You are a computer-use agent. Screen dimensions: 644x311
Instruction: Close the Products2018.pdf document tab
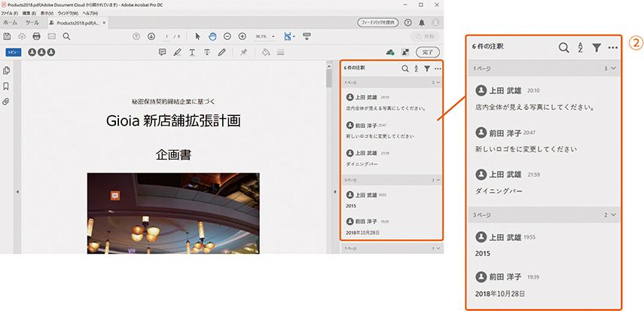point(105,23)
